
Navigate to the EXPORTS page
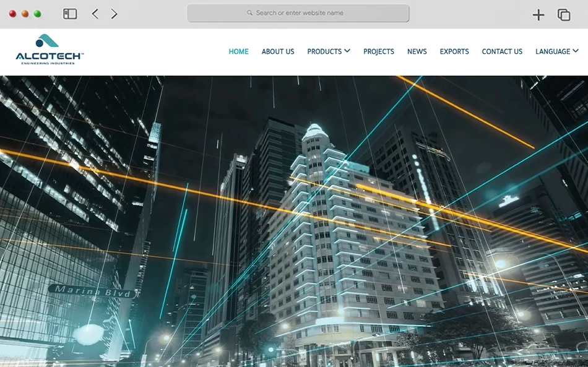454,51
